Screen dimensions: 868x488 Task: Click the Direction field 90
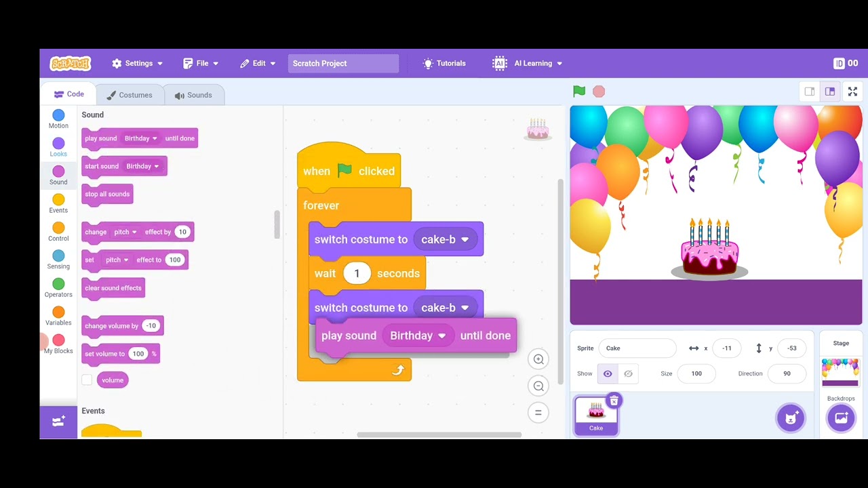(x=787, y=373)
